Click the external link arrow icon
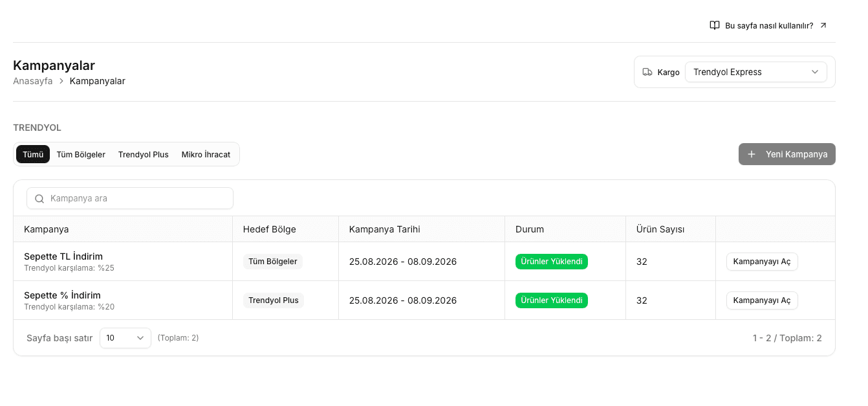The height and width of the screenshot is (406, 868). (x=823, y=25)
